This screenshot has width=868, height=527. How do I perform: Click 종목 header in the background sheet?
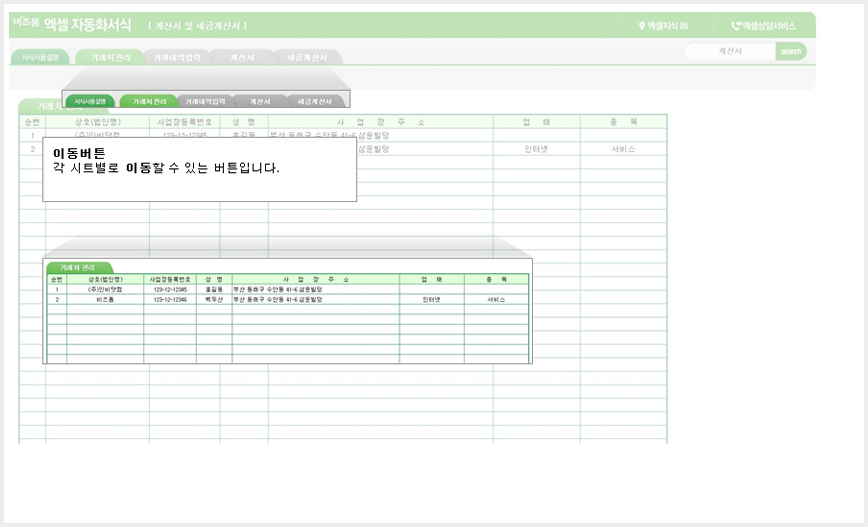(x=623, y=122)
